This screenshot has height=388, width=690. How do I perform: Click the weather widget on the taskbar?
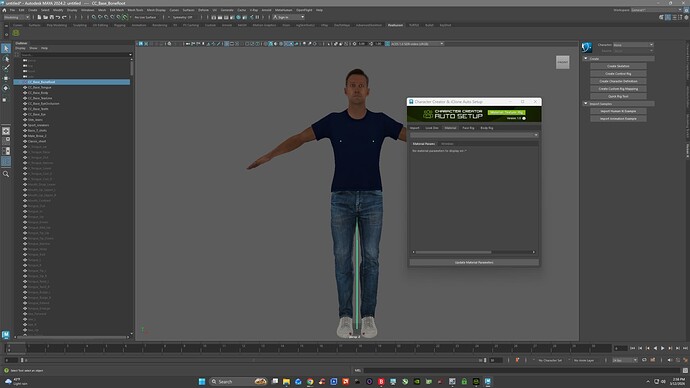point(15,381)
